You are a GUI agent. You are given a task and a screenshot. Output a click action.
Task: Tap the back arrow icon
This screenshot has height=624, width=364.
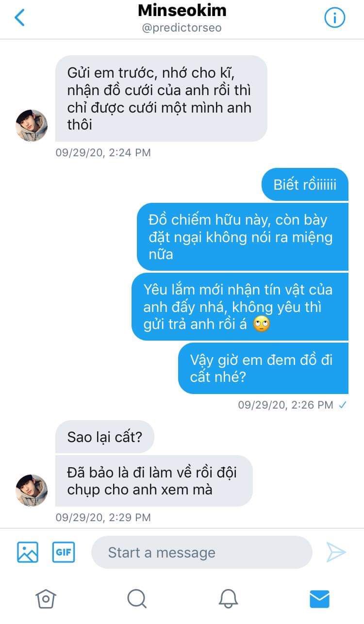[19, 17]
